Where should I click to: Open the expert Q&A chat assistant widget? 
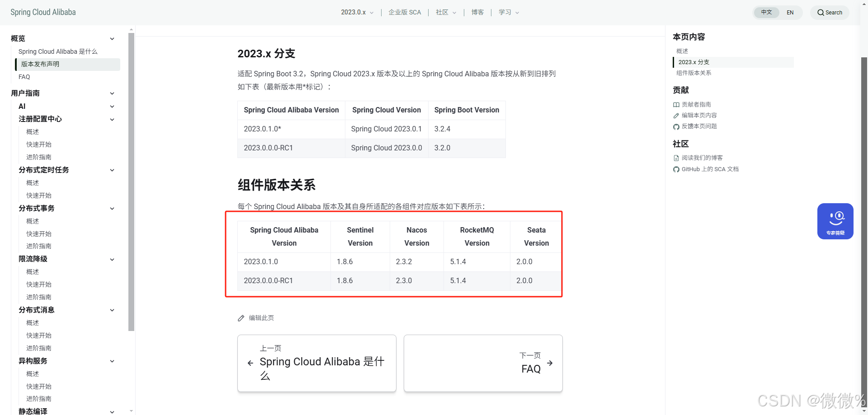835,221
